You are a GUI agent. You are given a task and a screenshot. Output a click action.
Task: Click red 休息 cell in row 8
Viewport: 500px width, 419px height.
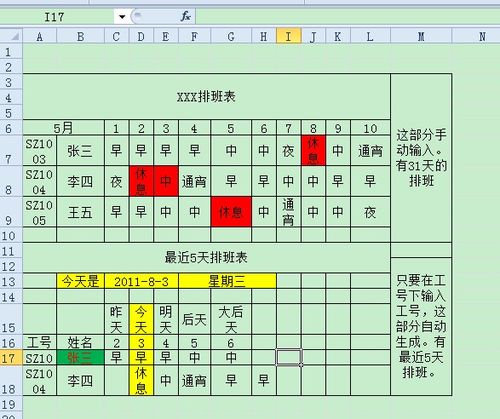[x=141, y=181]
